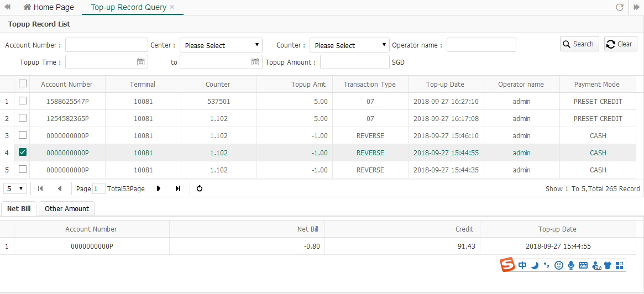This screenshot has height=294, width=644.
Task: Open calendar for Topup Time end date
Action: point(255,62)
